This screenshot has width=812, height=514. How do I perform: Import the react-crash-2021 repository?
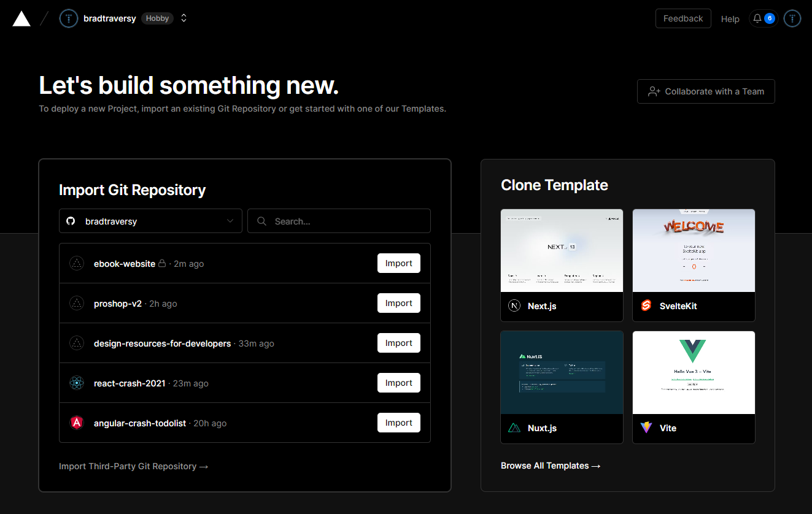pyautogui.click(x=399, y=383)
